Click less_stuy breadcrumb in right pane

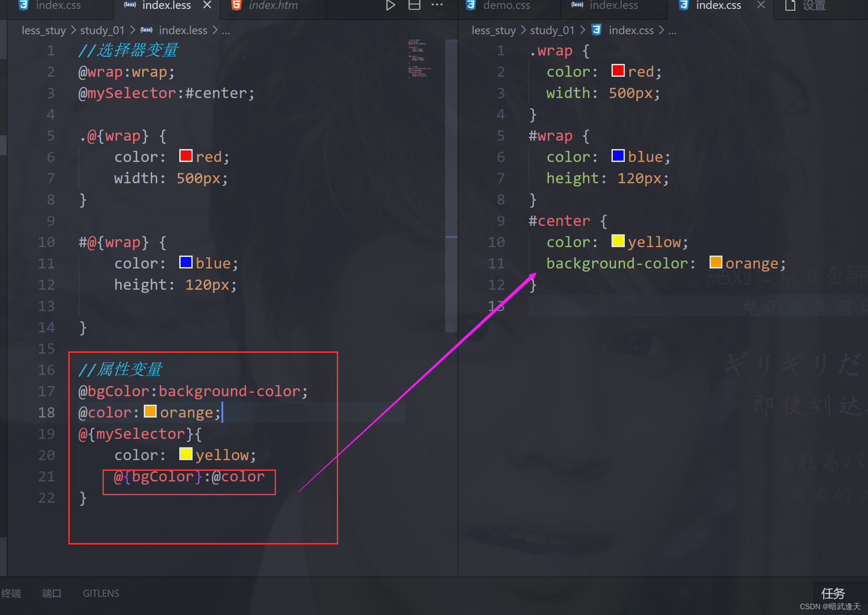pos(493,30)
